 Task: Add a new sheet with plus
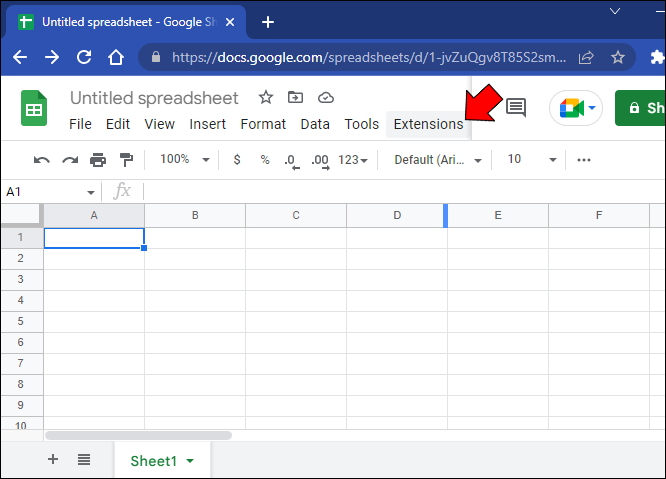[x=53, y=459]
